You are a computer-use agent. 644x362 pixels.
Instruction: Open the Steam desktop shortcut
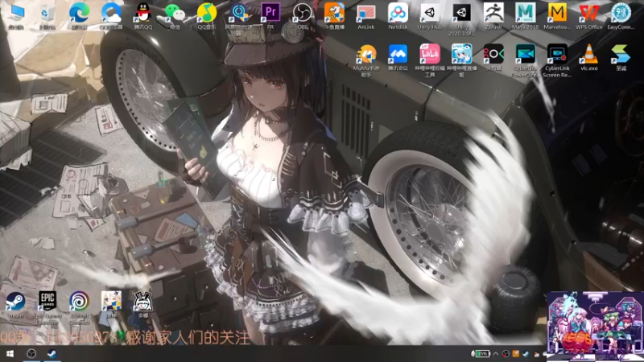[15, 305]
